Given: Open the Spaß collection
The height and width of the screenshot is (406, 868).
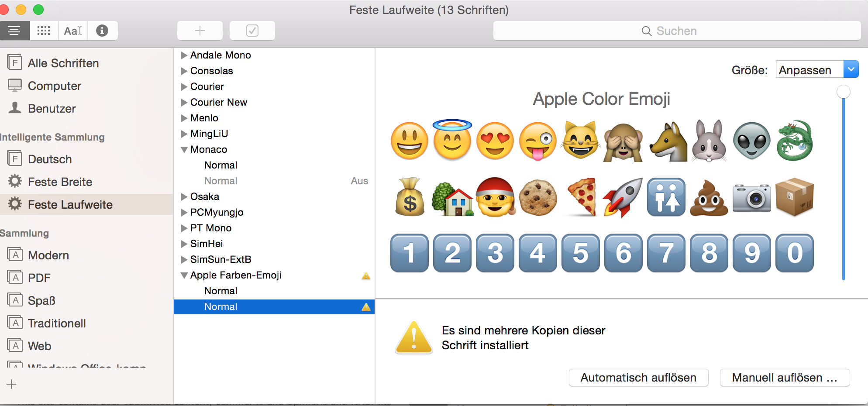Looking at the screenshot, I should coord(86,300).
